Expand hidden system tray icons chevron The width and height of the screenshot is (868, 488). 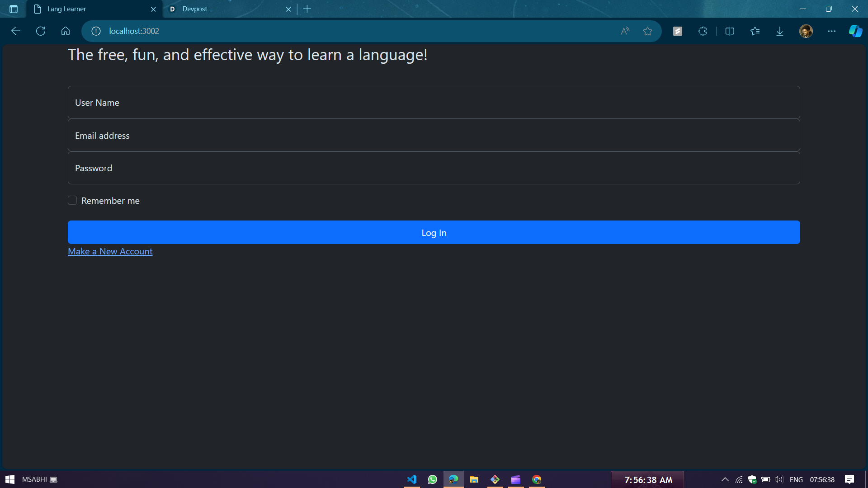point(725,479)
